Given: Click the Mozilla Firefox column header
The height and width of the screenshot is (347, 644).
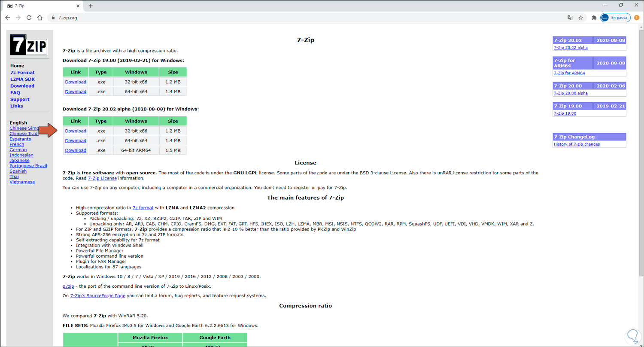Looking at the screenshot, I should [x=150, y=338].
